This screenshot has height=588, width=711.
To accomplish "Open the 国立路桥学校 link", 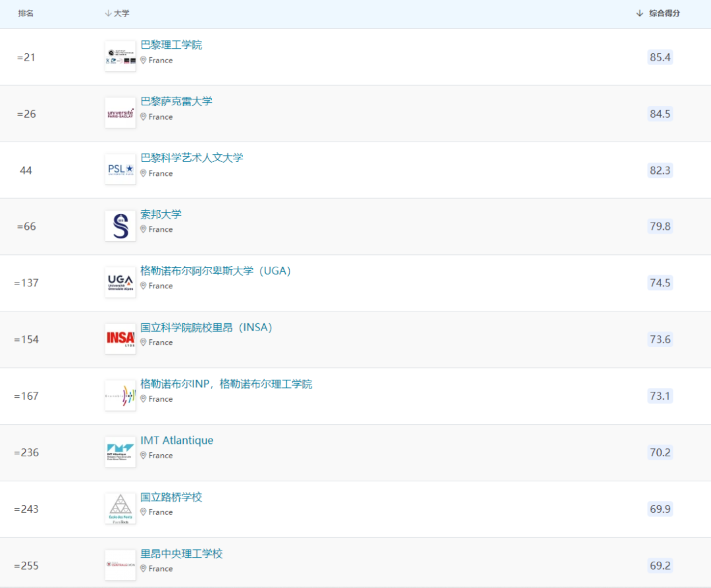I will click(171, 497).
